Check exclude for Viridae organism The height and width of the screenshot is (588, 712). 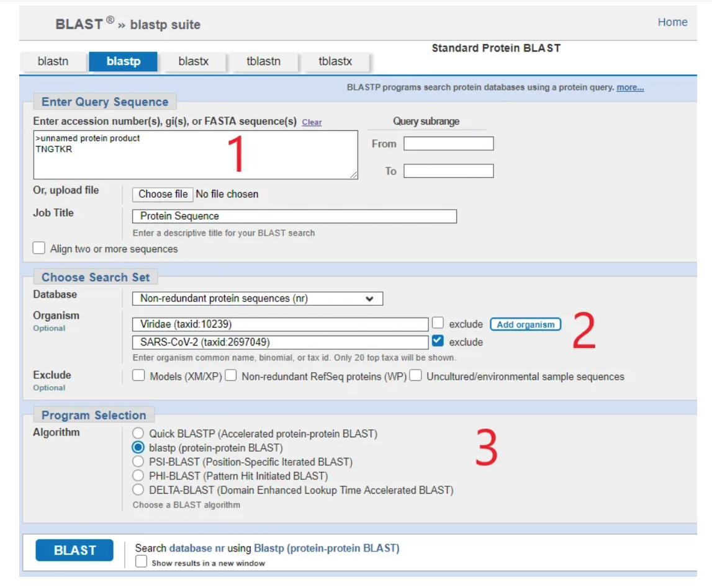click(438, 323)
